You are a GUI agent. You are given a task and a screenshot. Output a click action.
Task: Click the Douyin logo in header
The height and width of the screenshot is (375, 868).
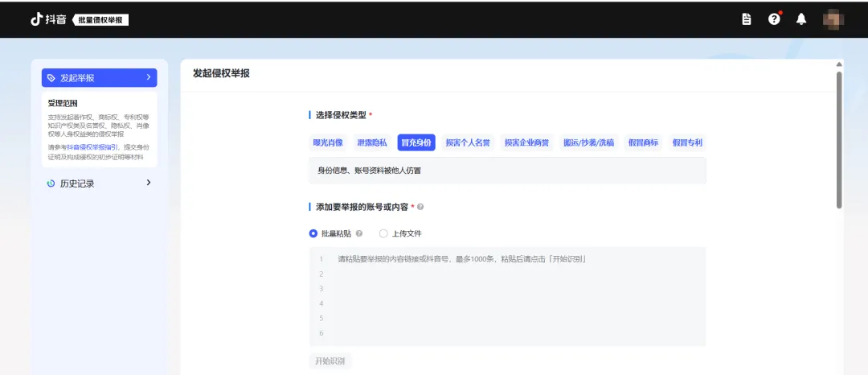pos(49,19)
